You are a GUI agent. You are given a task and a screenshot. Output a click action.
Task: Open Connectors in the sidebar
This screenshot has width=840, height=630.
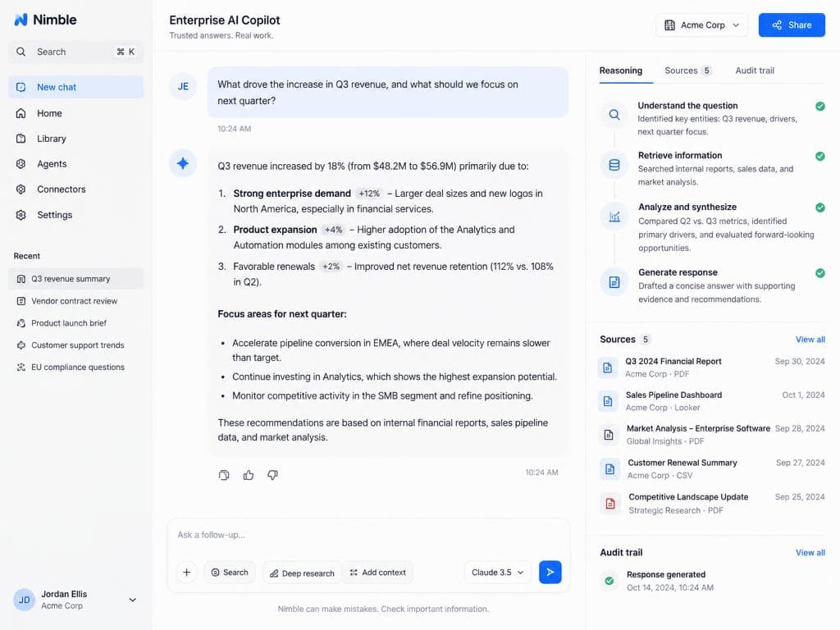(76, 189)
